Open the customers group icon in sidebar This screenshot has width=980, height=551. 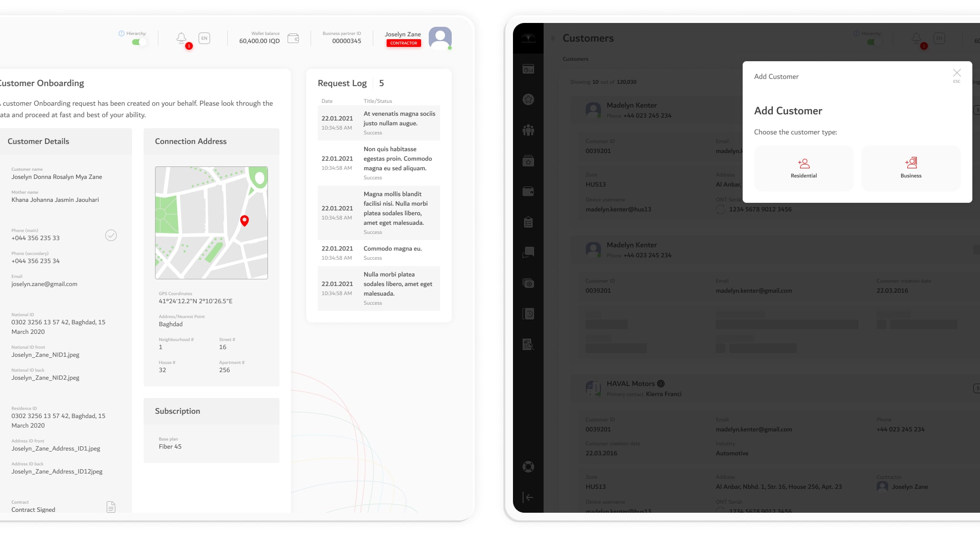tap(528, 130)
